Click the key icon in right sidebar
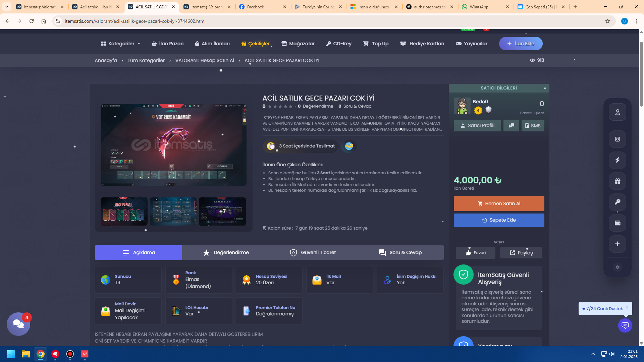Image resolution: width=644 pixels, height=362 pixels. coord(618,202)
